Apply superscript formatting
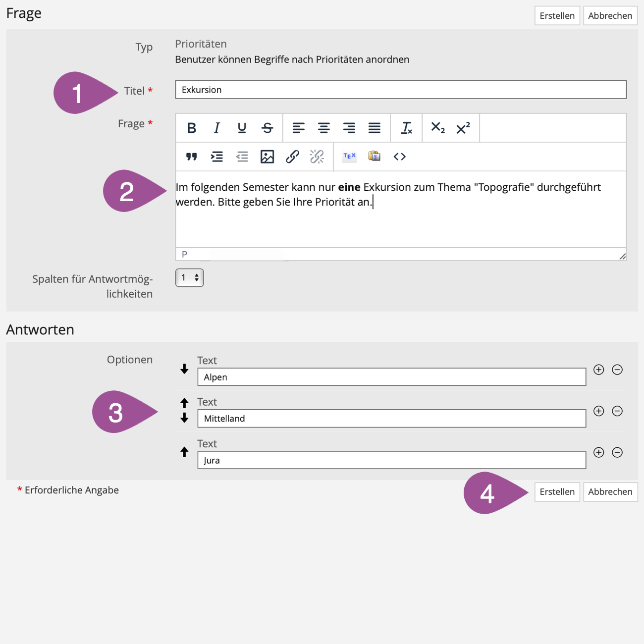Screen dimensions: 644x644 pyautogui.click(x=463, y=128)
